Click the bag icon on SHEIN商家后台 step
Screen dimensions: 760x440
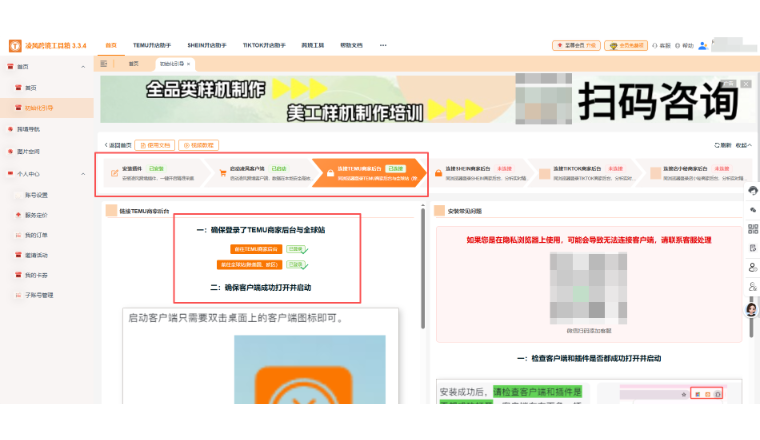438,173
